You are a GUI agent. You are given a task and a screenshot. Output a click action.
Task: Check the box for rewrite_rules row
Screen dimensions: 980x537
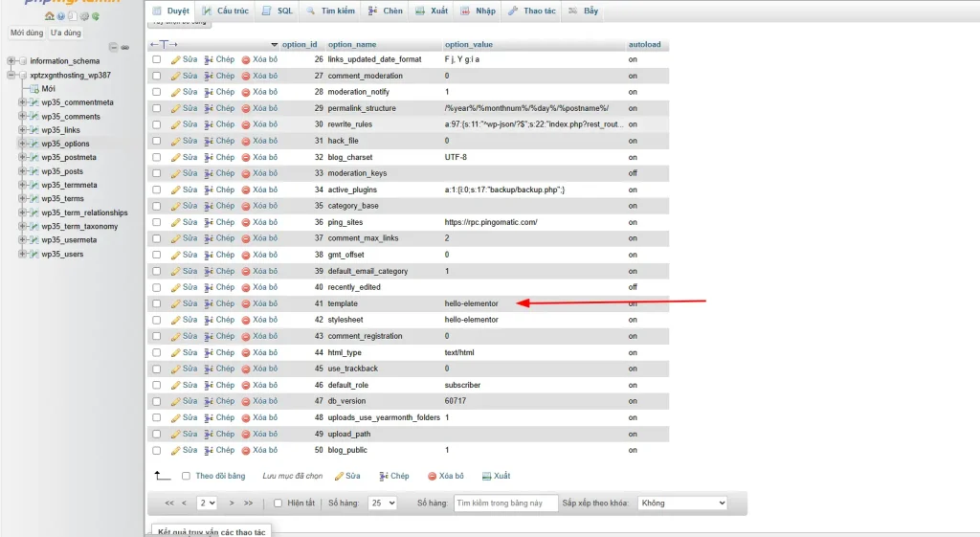pyautogui.click(x=157, y=124)
